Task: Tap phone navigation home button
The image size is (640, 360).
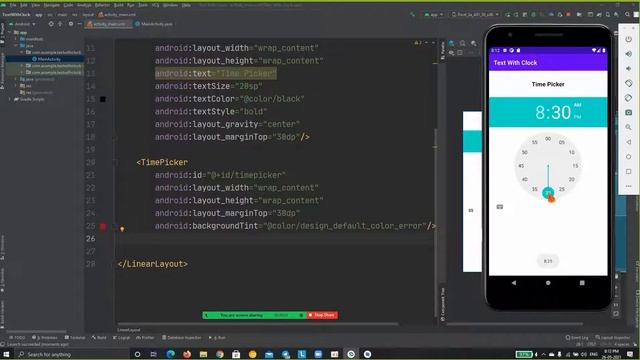Action: point(548,282)
